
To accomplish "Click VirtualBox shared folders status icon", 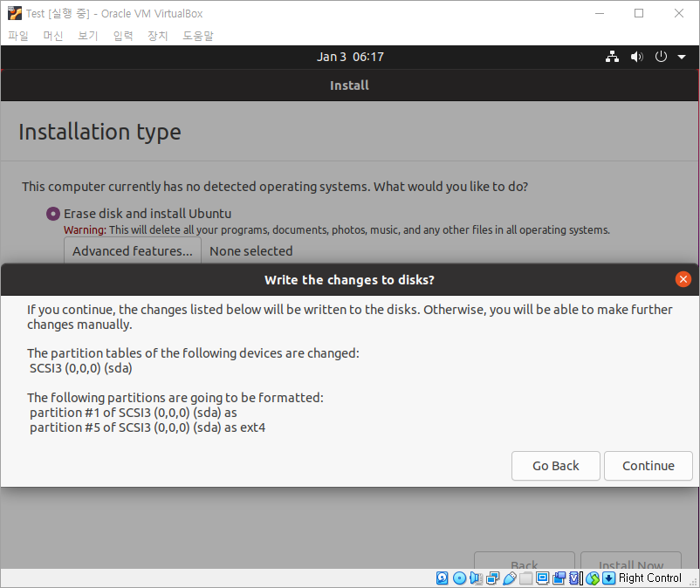I will point(526,578).
